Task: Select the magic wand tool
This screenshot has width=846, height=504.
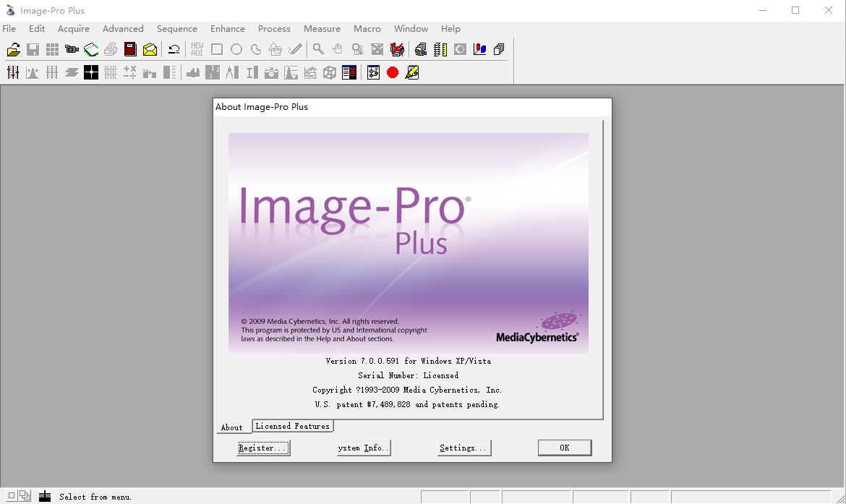Action: pos(294,50)
